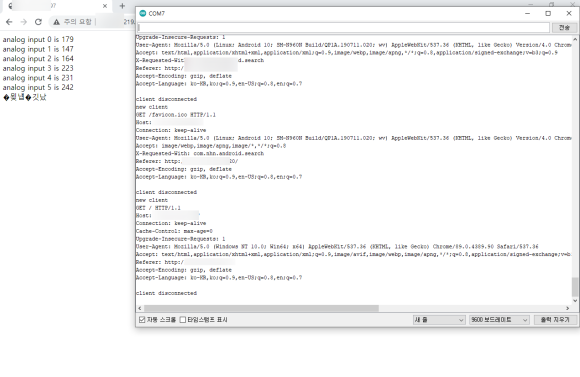The height and width of the screenshot is (377, 580).
Task: Close the current browser tab
Action: pos(105,6)
